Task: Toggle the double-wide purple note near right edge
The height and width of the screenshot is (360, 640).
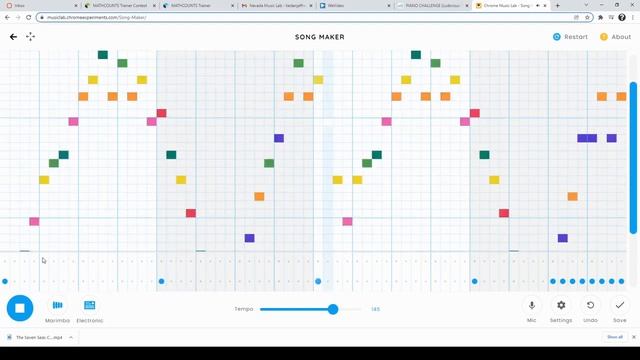Action: click(587, 138)
